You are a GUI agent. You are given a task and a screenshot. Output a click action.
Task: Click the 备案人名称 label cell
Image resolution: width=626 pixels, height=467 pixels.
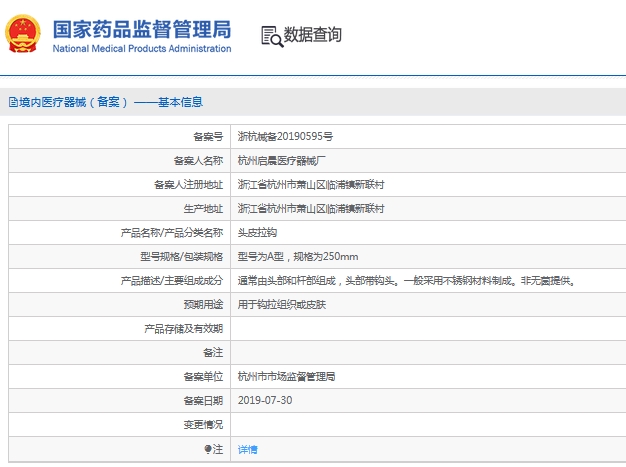(119, 160)
